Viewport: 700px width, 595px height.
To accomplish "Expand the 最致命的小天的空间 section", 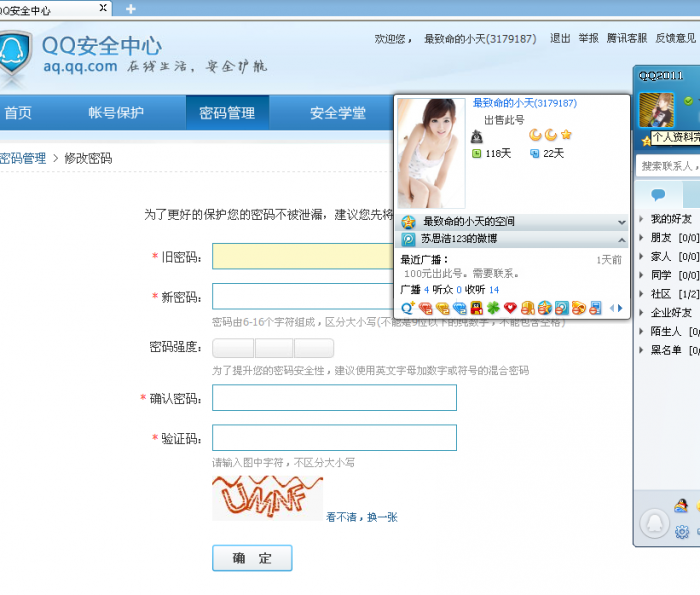I will (621, 222).
